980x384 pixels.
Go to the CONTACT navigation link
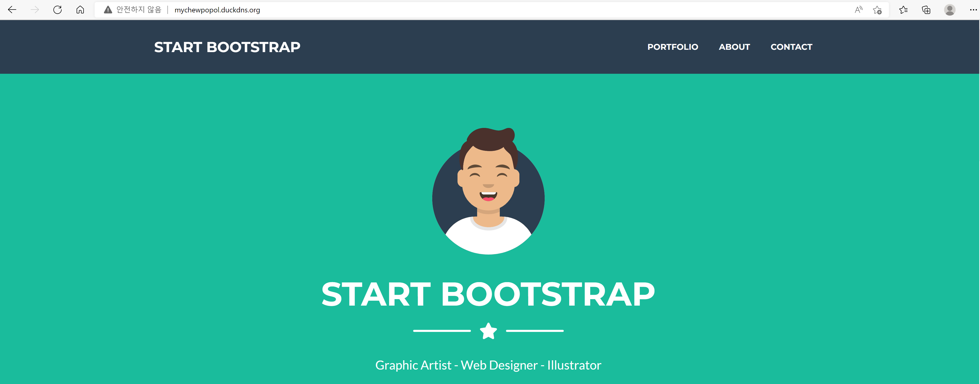pyautogui.click(x=791, y=47)
